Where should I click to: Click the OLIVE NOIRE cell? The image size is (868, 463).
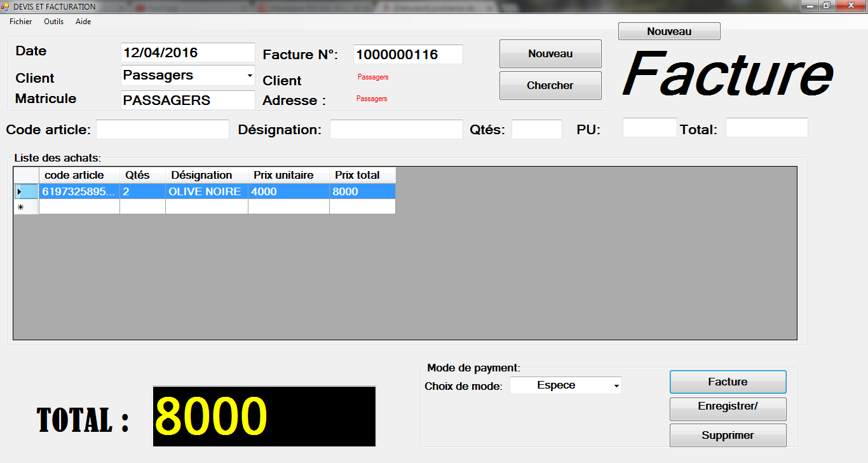point(207,191)
